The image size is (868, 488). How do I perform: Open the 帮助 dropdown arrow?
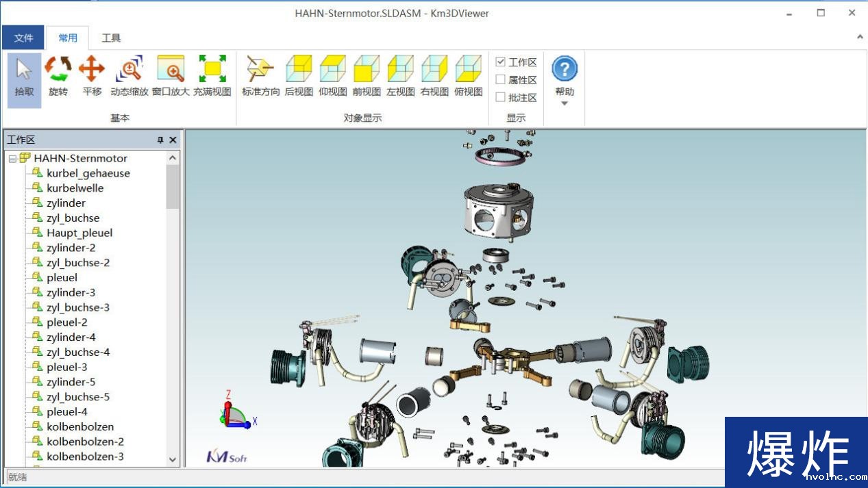564,103
